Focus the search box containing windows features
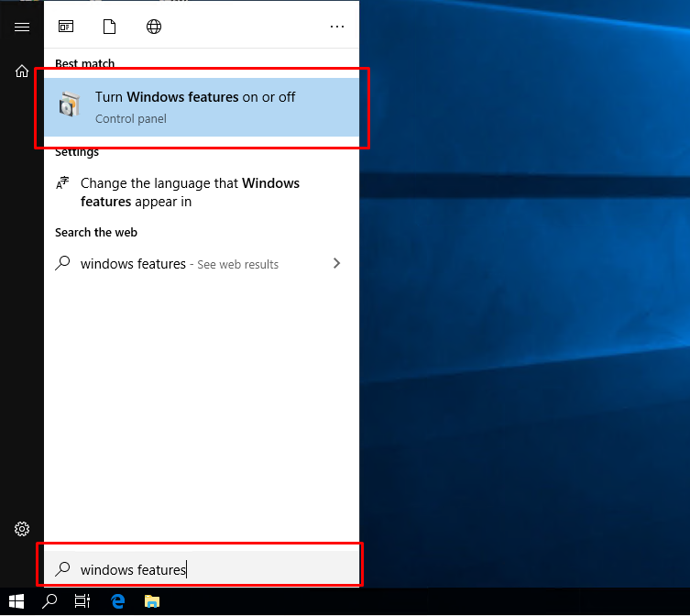The height and width of the screenshot is (616, 690). (x=202, y=569)
